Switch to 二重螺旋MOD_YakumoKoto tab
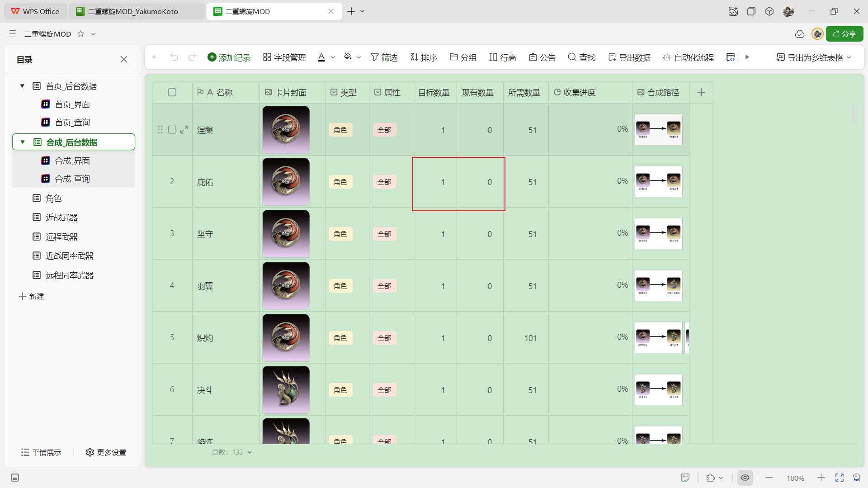 point(133,11)
